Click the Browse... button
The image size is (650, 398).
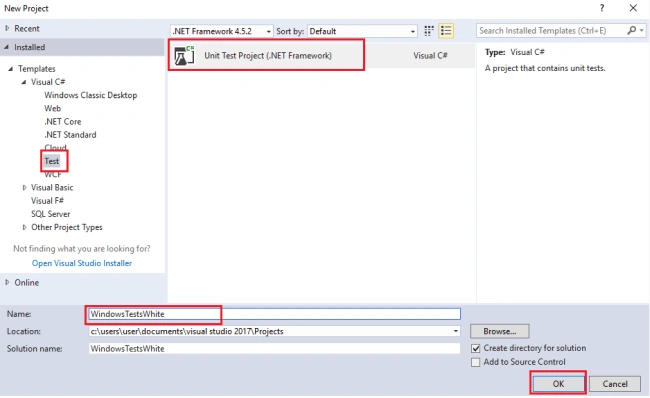500,331
